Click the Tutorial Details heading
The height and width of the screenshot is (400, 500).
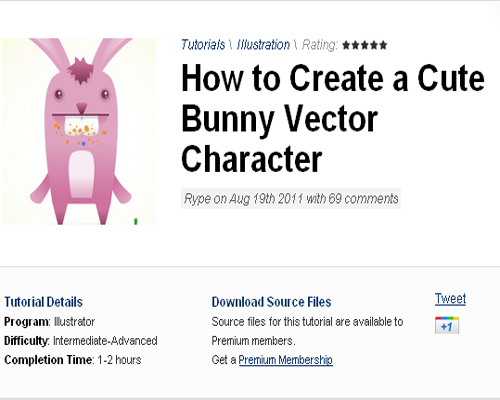click(x=43, y=302)
